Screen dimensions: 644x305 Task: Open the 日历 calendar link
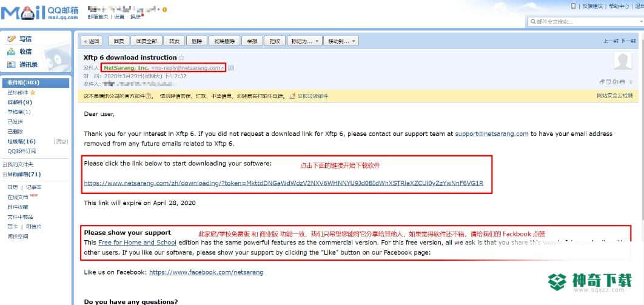click(x=12, y=187)
